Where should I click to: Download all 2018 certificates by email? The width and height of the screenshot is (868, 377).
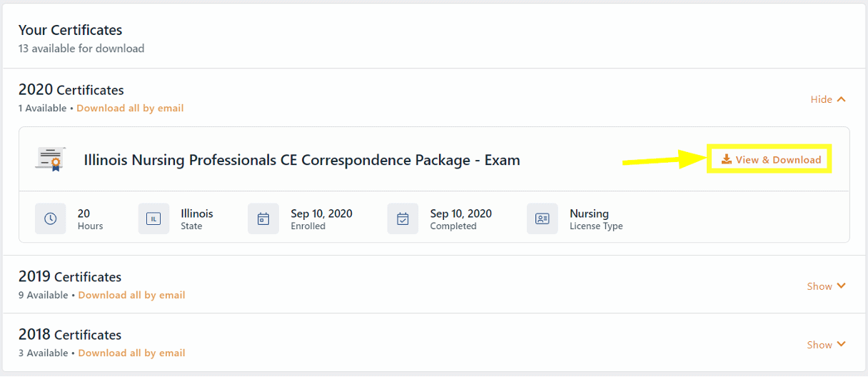pos(131,353)
